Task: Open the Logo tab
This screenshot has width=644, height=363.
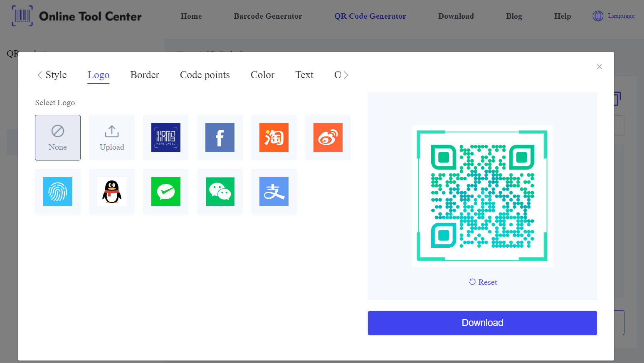Action: pyautogui.click(x=99, y=75)
